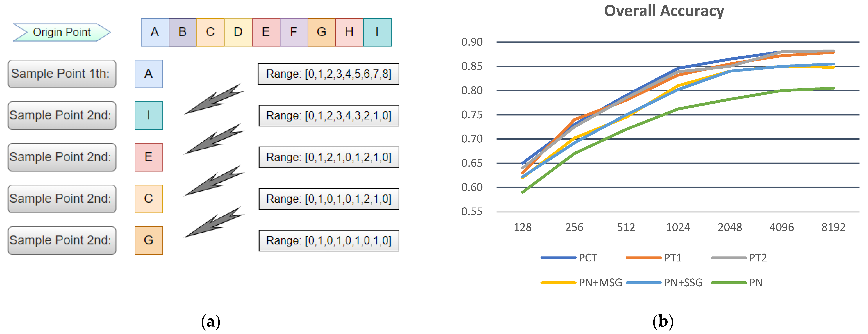Click the 0.90 y-axis label

click(472, 42)
